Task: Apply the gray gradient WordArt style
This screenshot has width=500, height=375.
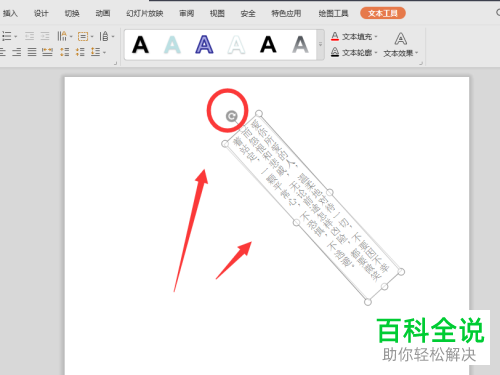Action: 300,45
